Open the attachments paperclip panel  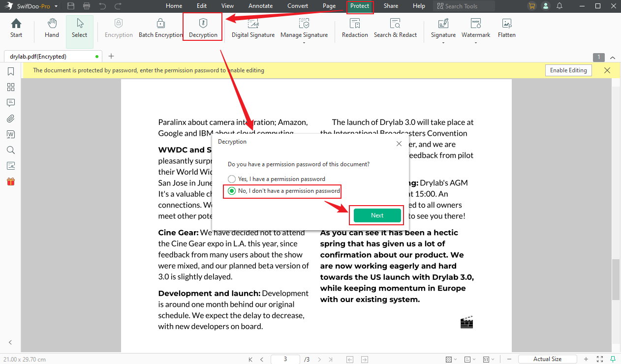coord(11,119)
